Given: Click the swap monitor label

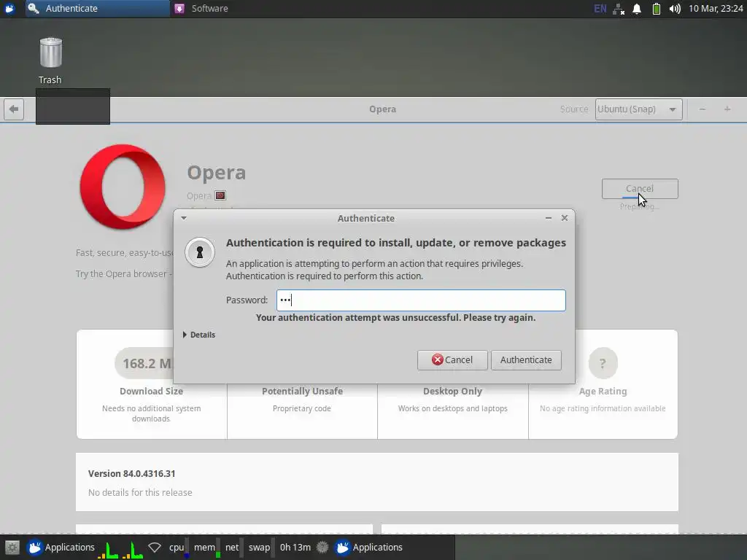Looking at the screenshot, I should coord(259,548).
